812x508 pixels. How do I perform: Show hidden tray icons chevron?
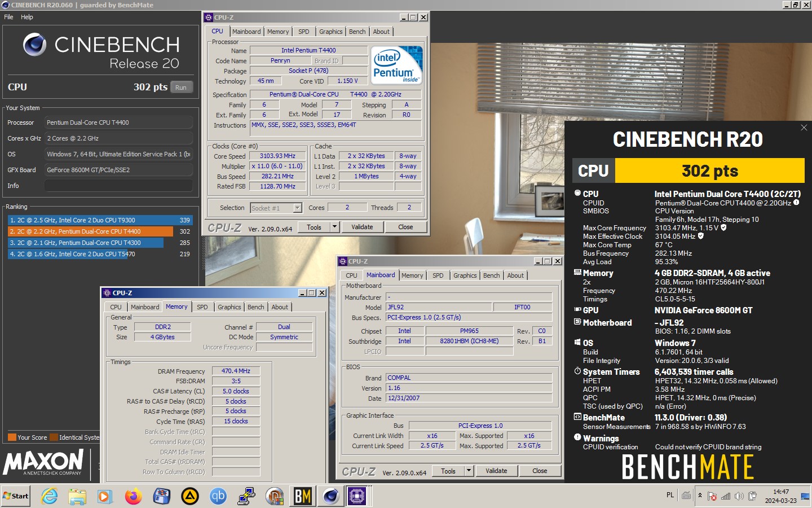pos(700,496)
